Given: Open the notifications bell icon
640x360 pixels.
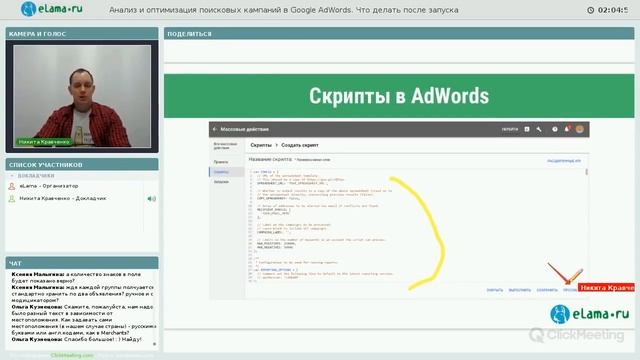Looking at the screenshot, I should click(567, 129).
